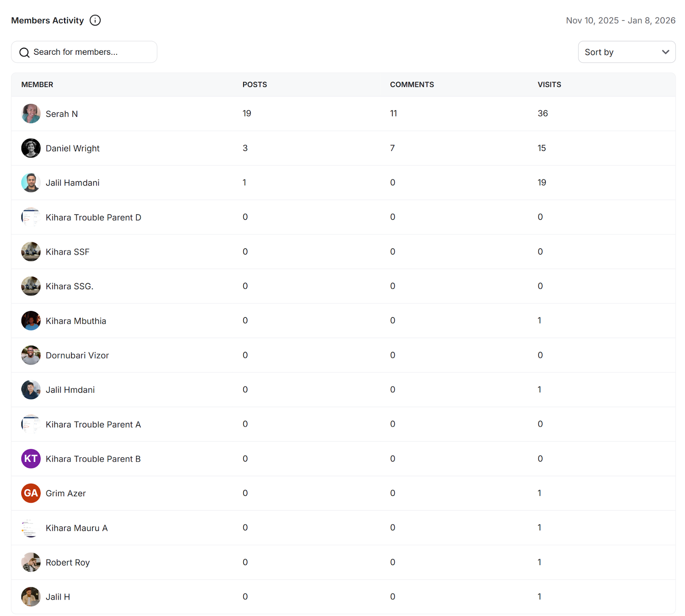Open the Sort by dropdown
The width and height of the screenshot is (685, 616).
[x=626, y=52]
